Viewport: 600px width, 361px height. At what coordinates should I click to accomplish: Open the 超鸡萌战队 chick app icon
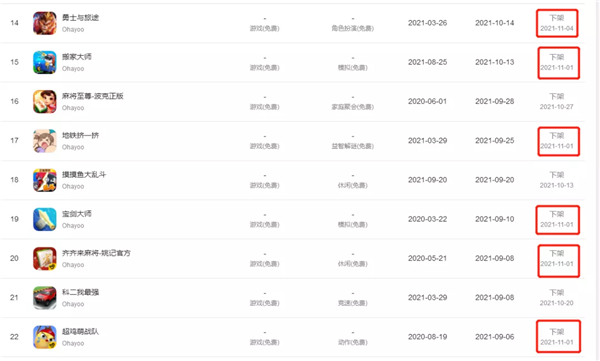coord(45,337)
